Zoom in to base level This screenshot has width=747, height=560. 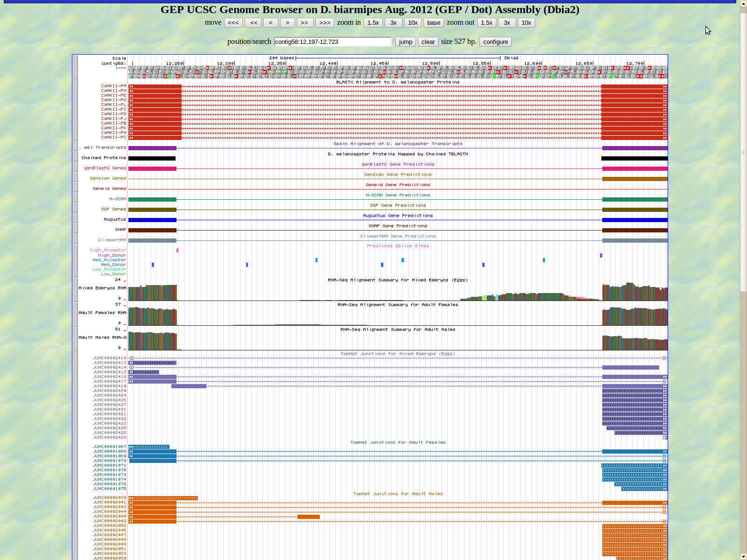tap(434, 22)
